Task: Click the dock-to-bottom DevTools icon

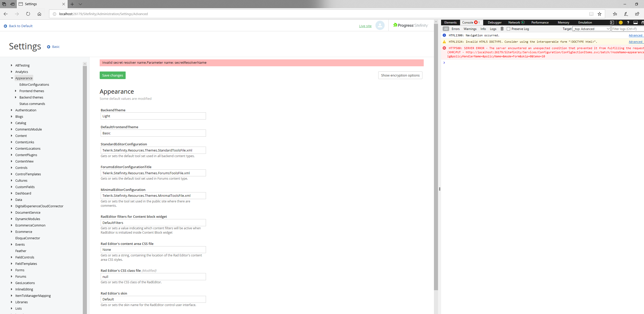Action: point(636,23)
